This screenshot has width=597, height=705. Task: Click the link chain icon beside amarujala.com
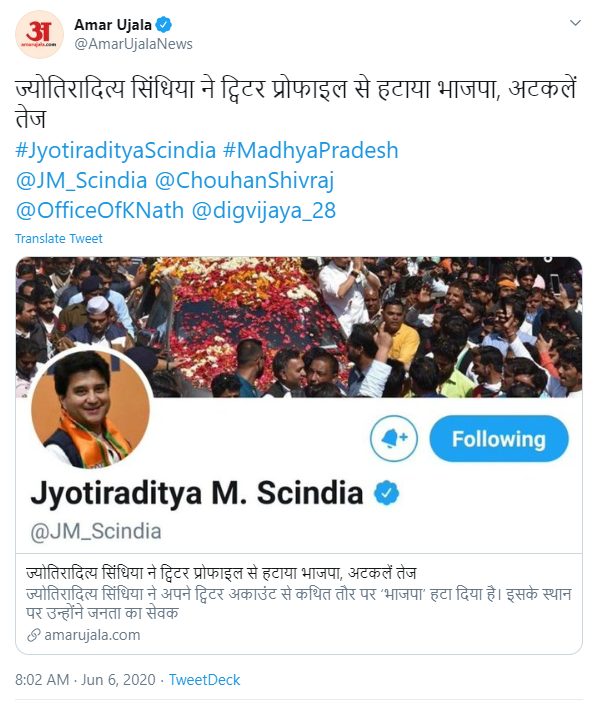pyautogui.click(x=34, y=635)
